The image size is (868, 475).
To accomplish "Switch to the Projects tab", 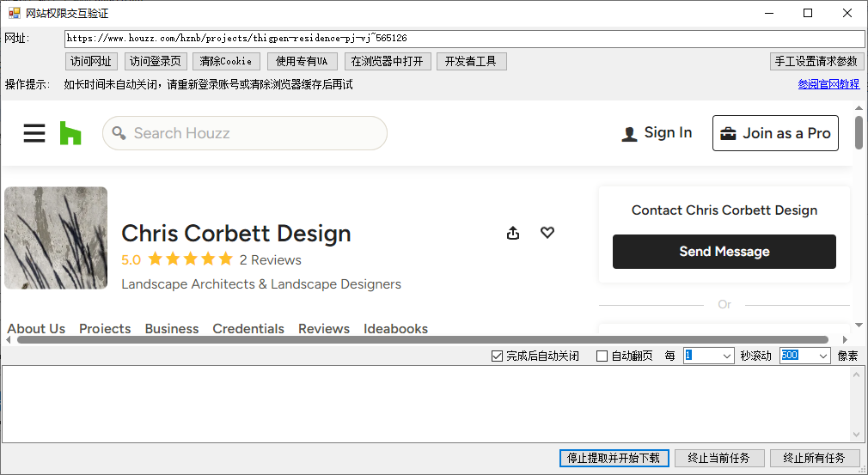I will coord(105,328).
